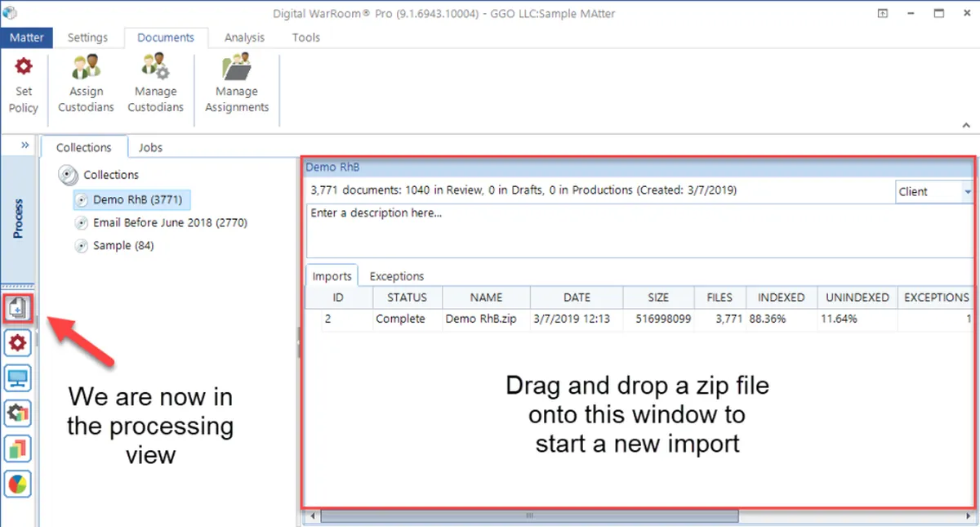The height and width of the screenshot is (527, 980).
Task: Select Email Before June 2018 (2770) collection
Action: (x=170, y=223)
